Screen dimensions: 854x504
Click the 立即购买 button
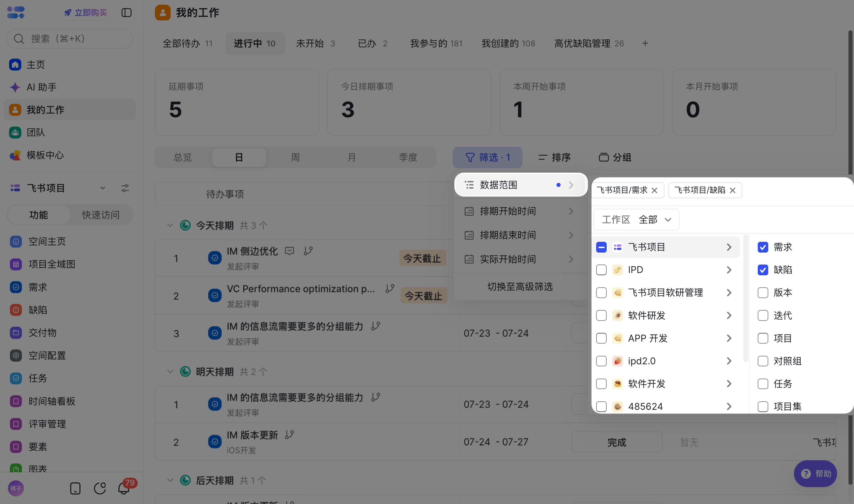coord(86,13)
